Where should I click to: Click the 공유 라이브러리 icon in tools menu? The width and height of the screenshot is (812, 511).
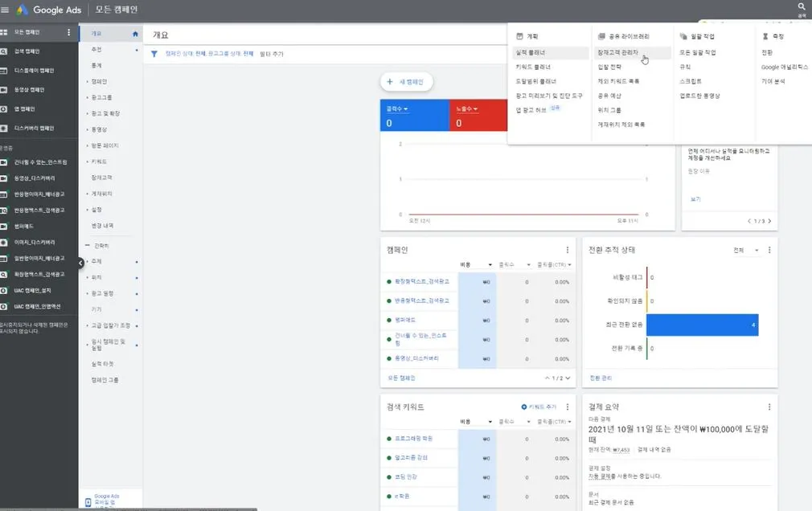(x=601, y=36)
